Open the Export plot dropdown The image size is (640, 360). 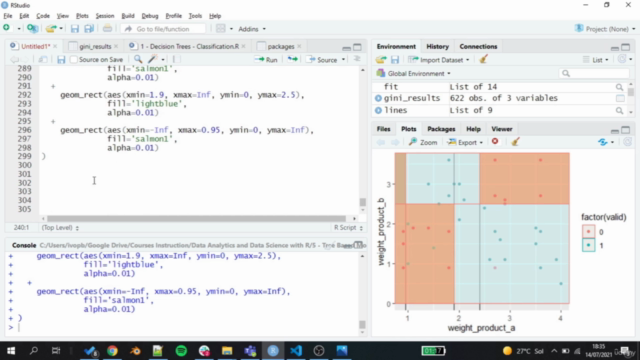click(x=465, y=142)
